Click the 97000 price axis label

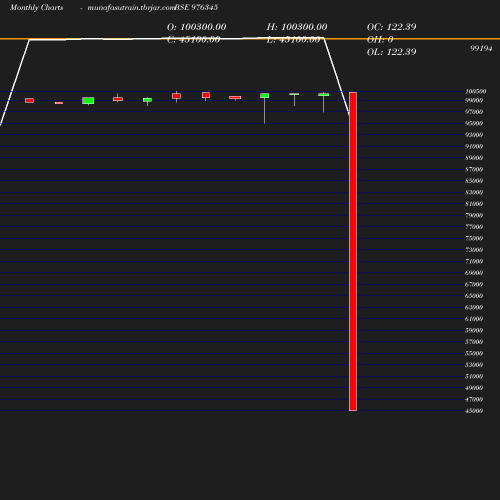point(474,112)
